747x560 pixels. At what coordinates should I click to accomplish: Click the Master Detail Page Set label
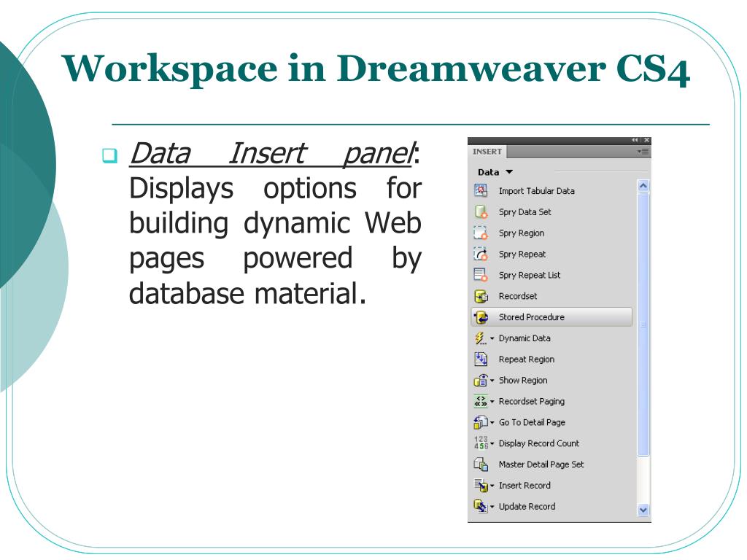pyautogui.click(x=541, y=464)
